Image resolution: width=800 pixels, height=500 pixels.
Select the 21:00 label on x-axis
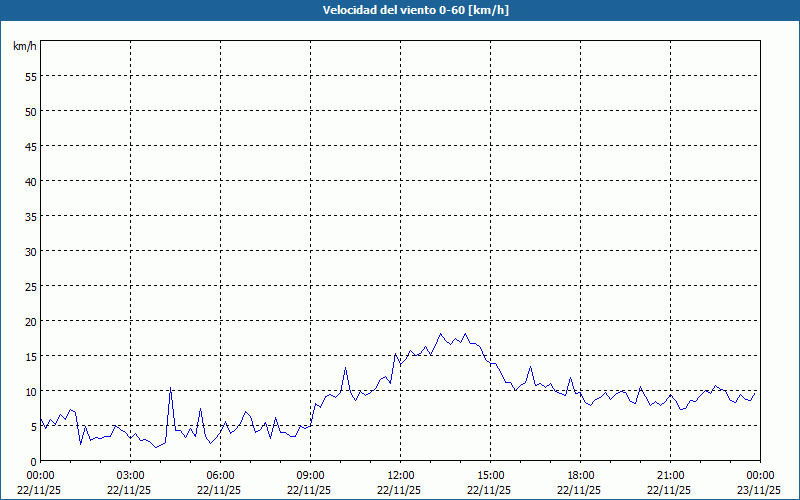[670, 474]
